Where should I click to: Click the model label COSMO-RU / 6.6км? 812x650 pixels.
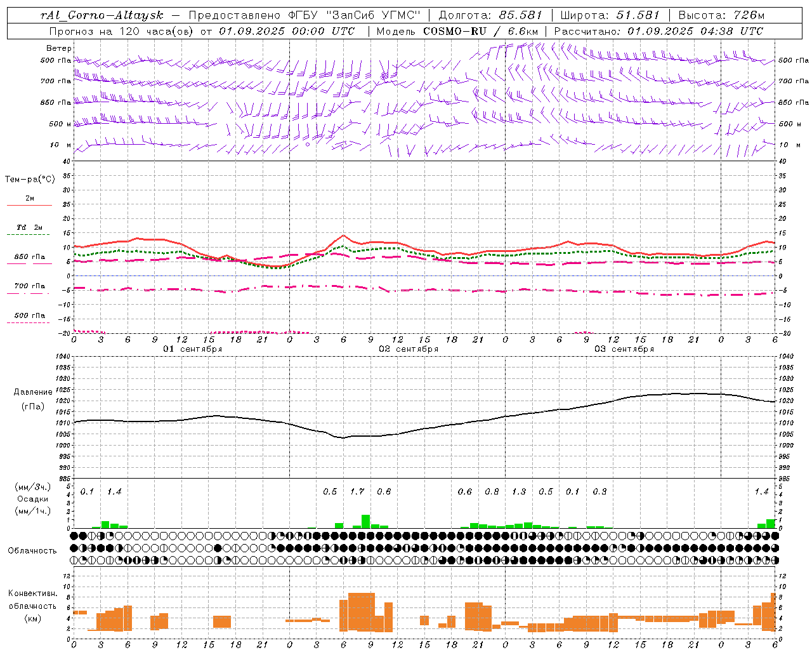coord(481,31)
